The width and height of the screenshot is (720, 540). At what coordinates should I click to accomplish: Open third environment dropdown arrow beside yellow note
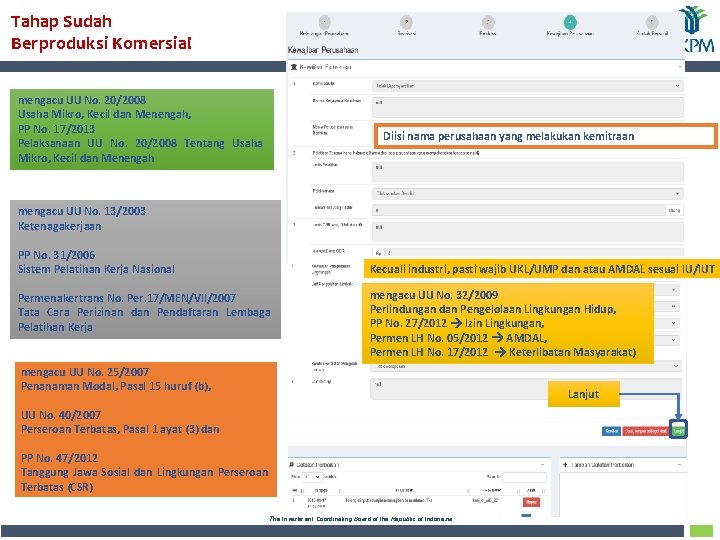pos(673,323)
